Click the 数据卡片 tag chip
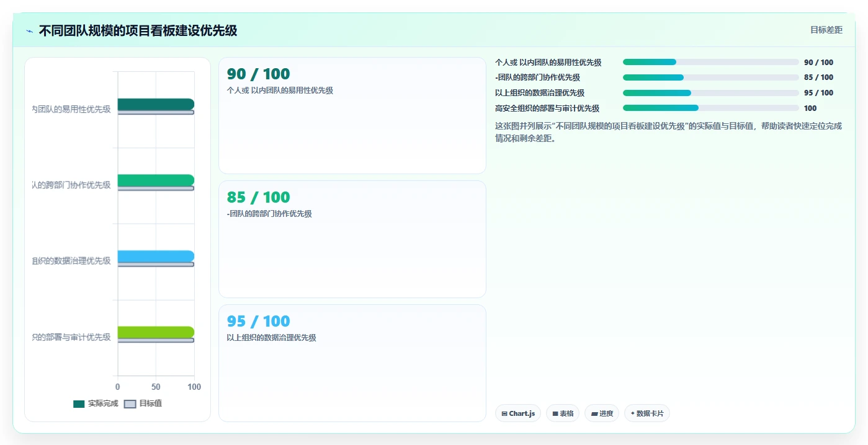 [x=647, y=413]
